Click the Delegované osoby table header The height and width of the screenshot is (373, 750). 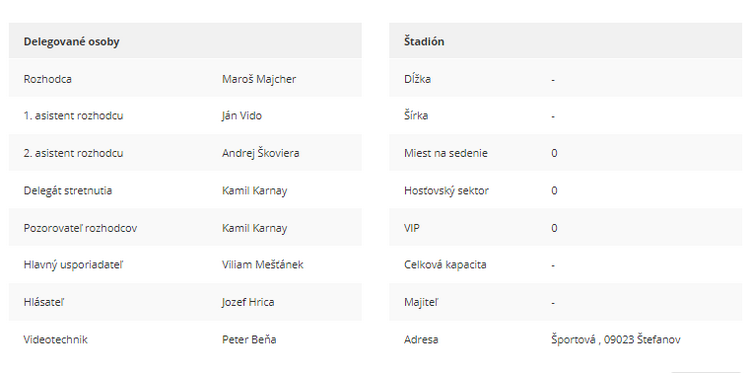tap(185, 41)
